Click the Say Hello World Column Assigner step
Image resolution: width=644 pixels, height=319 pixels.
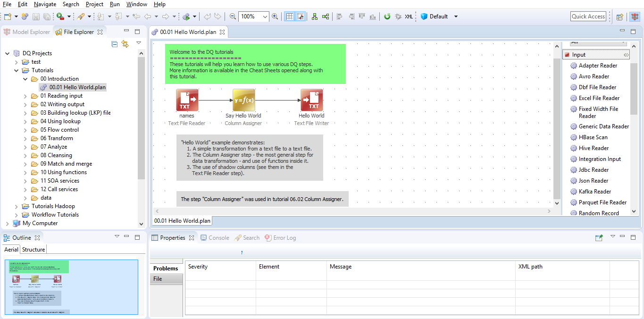coord(243,100)
